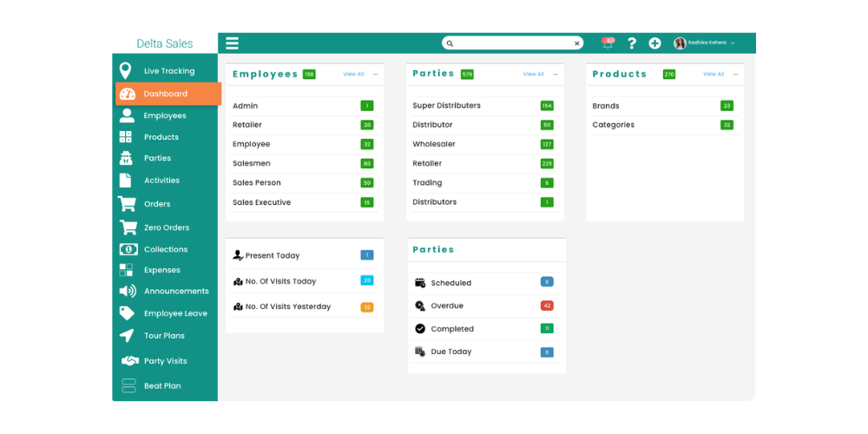Click the Brands row in Products

[666, 106]
